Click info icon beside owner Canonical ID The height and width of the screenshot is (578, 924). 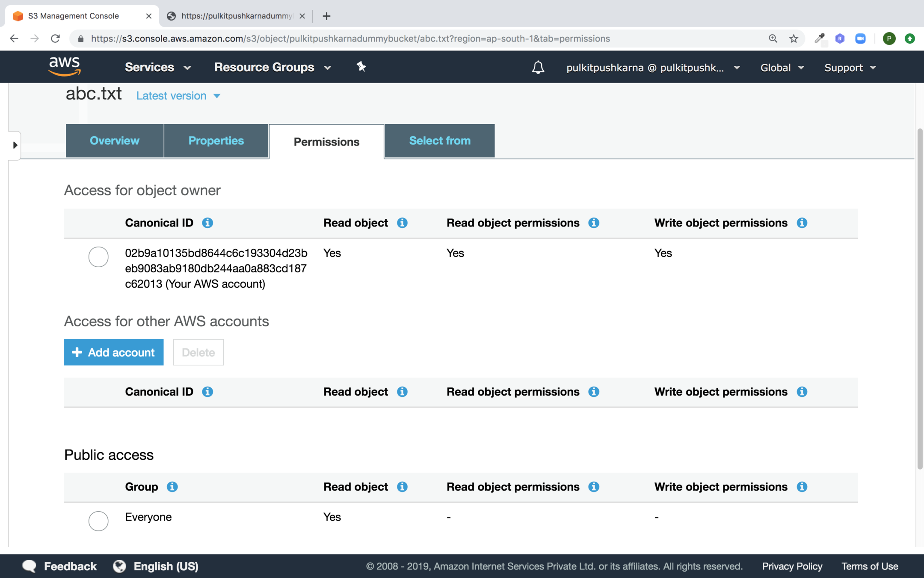(x=207, y=223)
